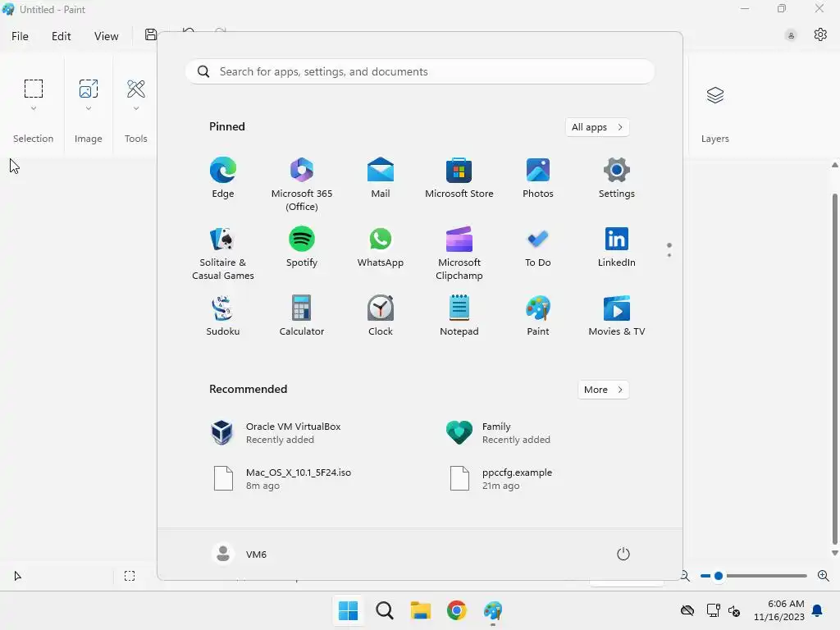
Task: Open Paint settings gear icon
Action: coord(820,34)
